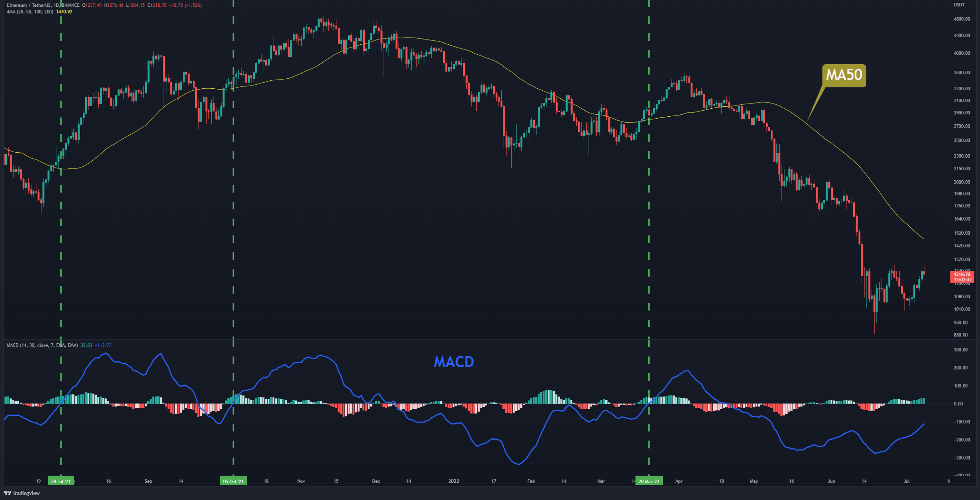Image resolution: width=980 pixels, height=500 pixels.
Task: Click the 2000.00 price axis label
Action: (x=962, y=182)
